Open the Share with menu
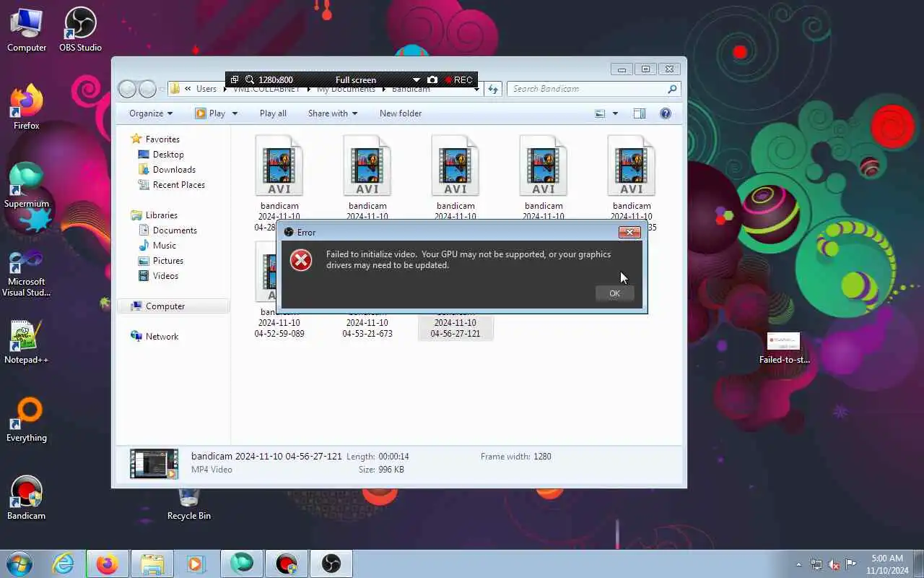 (x=333, y=113)
